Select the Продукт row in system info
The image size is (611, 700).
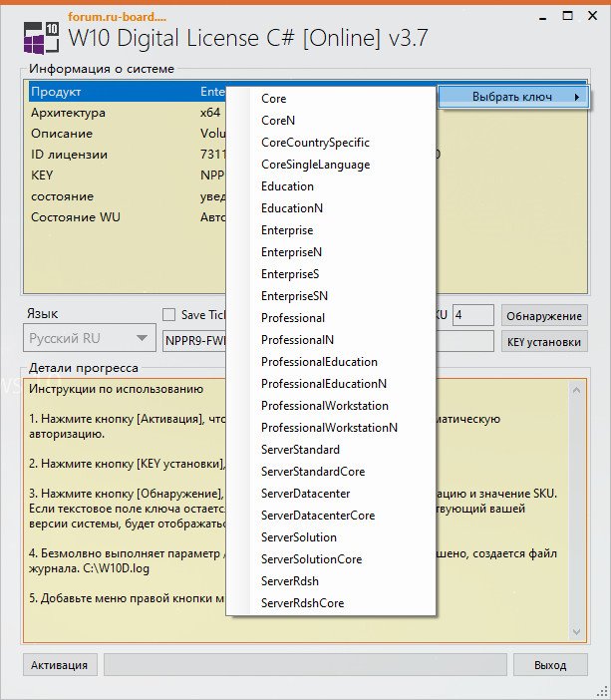coord(128,92)
